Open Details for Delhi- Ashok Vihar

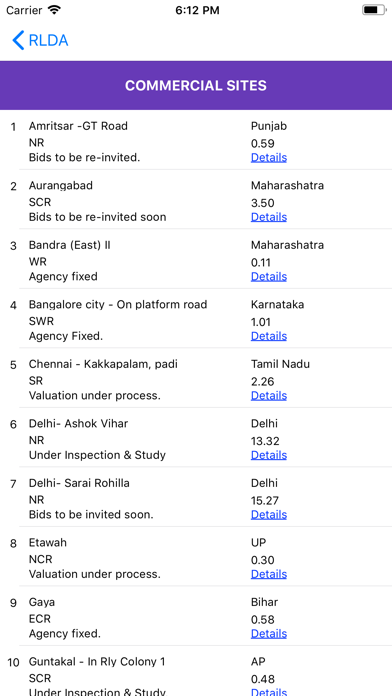tap(269, 455)
